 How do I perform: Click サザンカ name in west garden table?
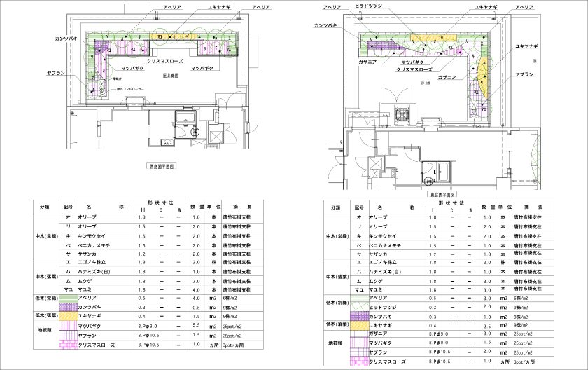tap(87, 254)
